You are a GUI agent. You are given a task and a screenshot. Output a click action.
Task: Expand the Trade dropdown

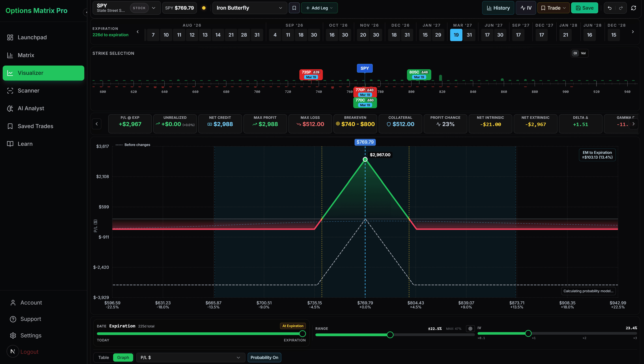(553, 8)
